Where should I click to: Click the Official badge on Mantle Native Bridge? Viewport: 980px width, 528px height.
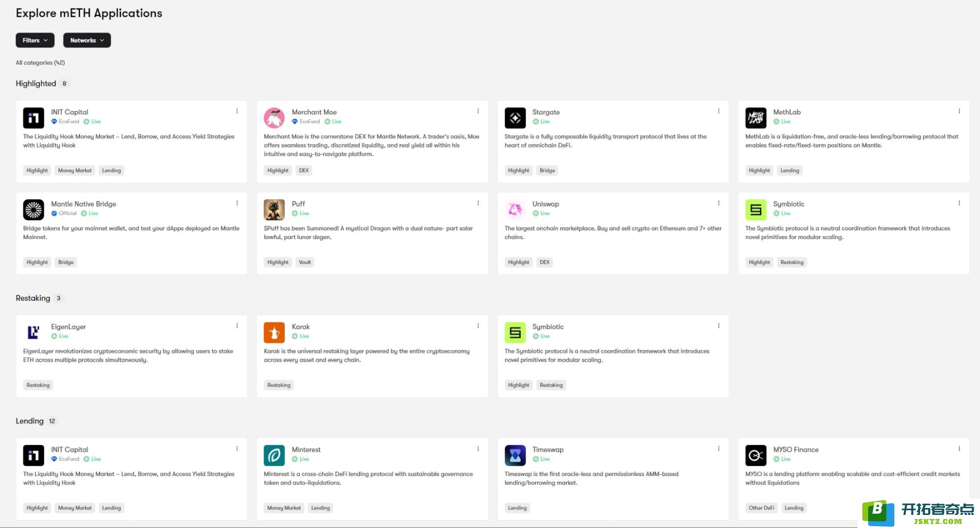(64, 213)
